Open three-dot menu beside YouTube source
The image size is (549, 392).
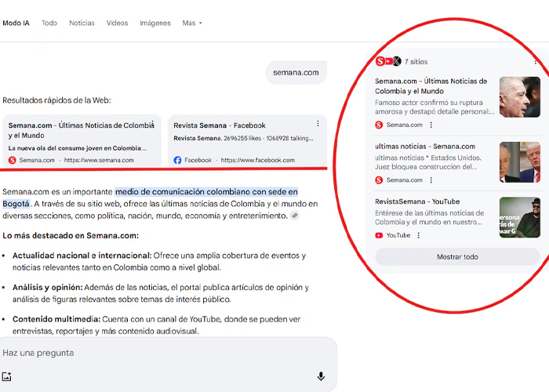tap(418, 235)
